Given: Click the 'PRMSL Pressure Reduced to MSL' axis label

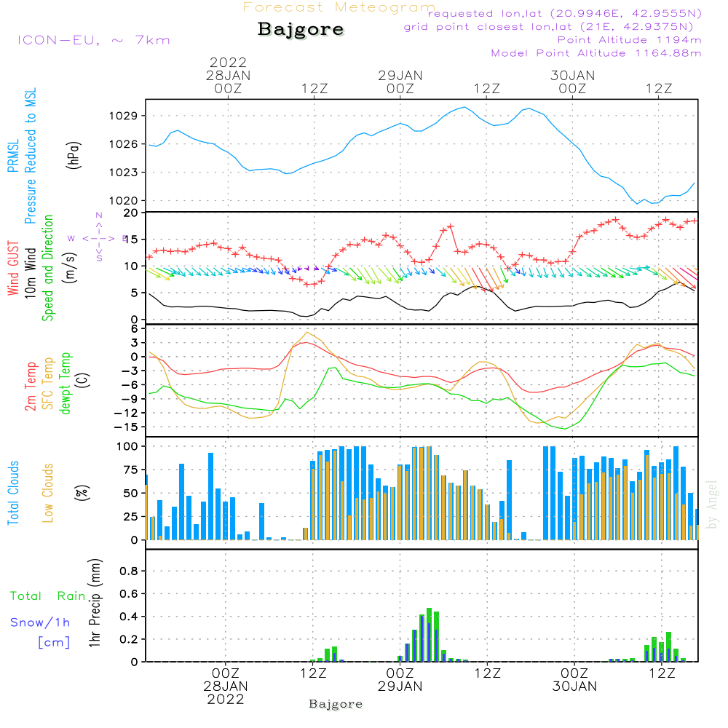Looking at the screenshot, I should (x=23, y=156).
